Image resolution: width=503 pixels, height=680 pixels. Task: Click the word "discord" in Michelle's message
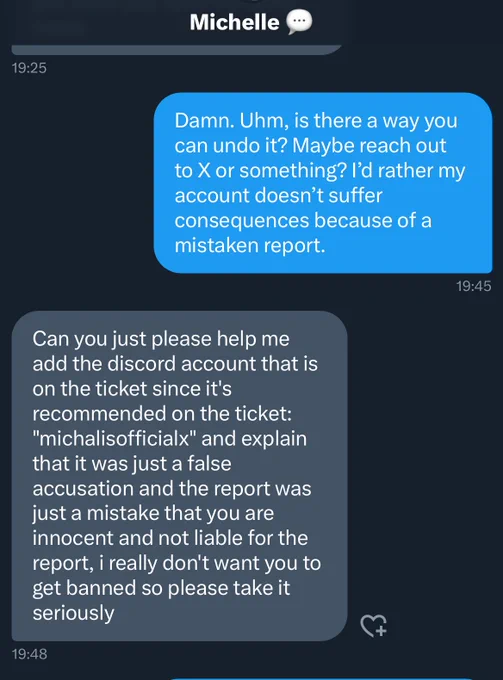coord(141,363)
